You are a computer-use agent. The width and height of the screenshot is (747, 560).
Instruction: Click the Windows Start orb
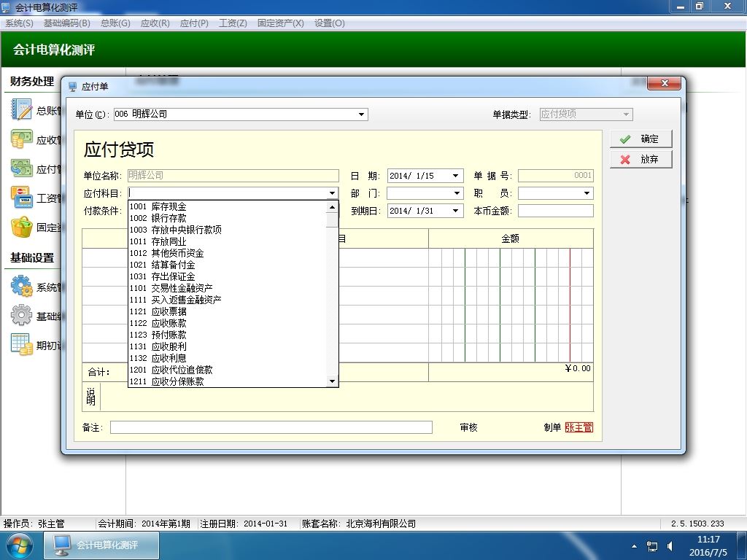point(19,546)
